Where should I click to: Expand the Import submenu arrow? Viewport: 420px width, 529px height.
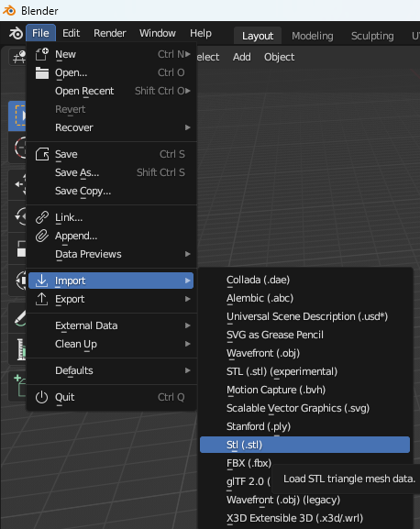(188, 281)
